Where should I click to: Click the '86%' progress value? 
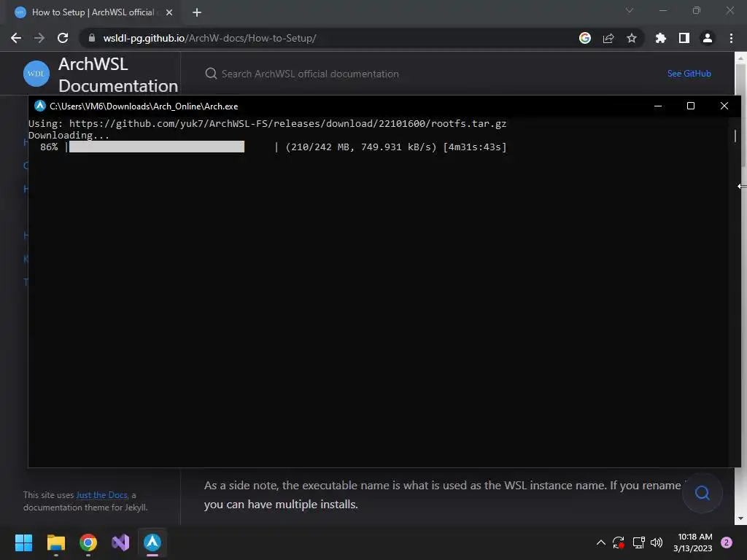tap(49, 147)
